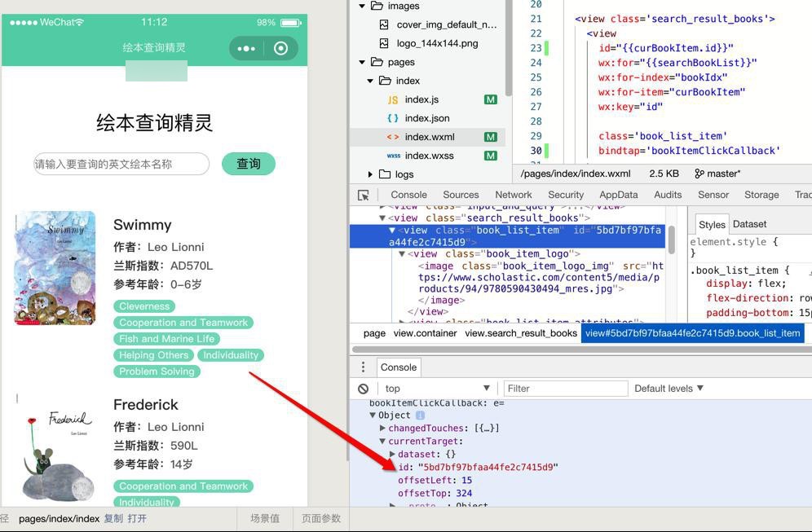Click 复制 to copy the page path
812x532 pixels.
[x=113, y=518]
